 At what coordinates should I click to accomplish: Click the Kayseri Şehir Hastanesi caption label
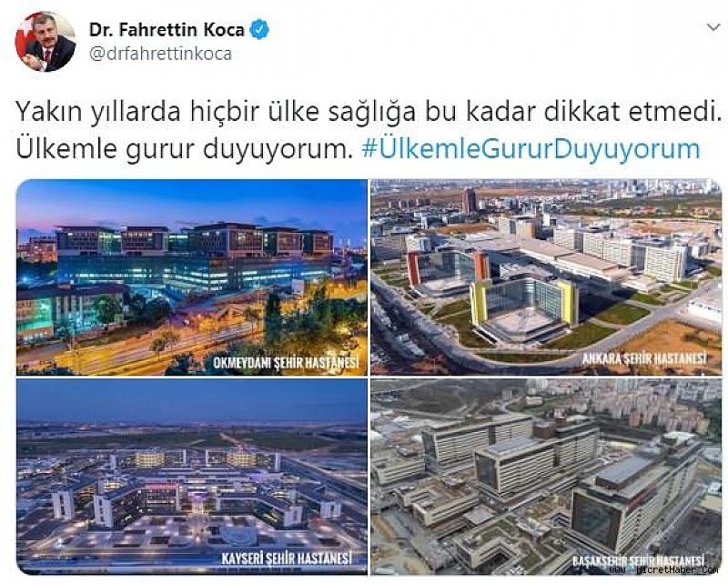[x=287, y=559]
